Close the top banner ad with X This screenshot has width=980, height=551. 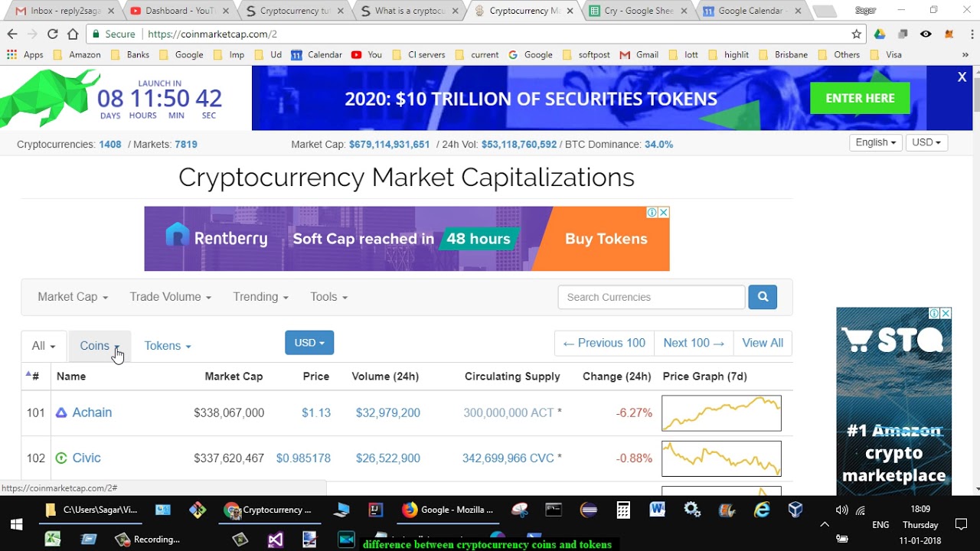coord(962,77)
